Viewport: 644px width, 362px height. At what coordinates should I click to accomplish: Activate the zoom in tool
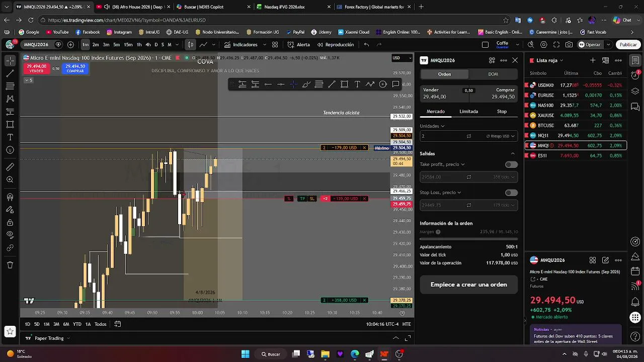tap(10, 179)
